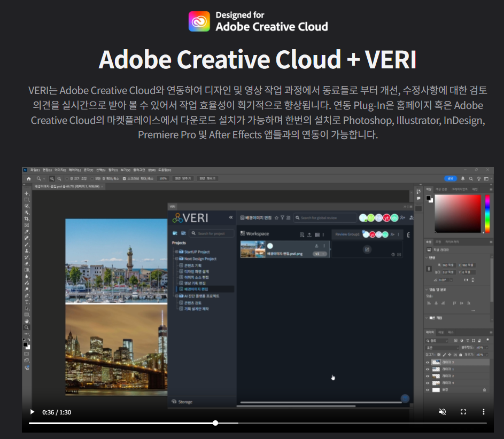Screen dimensions: 504x439
Task: Open the video in fullscreen
Action: pos(463,412)
